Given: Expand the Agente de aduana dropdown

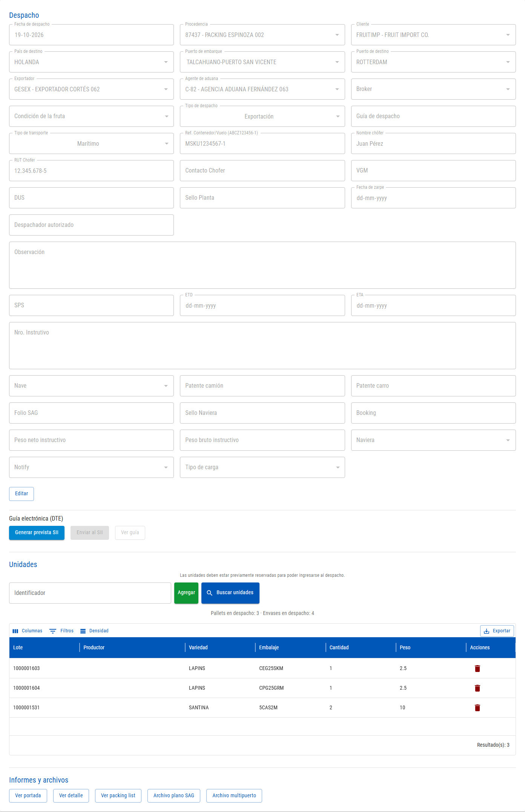Looking at the screenshot, I should [x=262, y=89].
